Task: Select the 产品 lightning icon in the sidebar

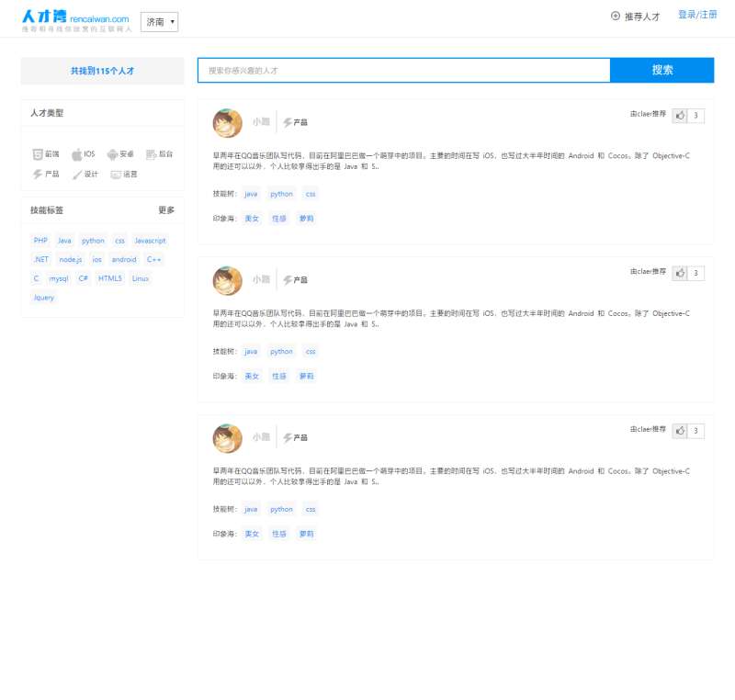Action: click(38, 174)
